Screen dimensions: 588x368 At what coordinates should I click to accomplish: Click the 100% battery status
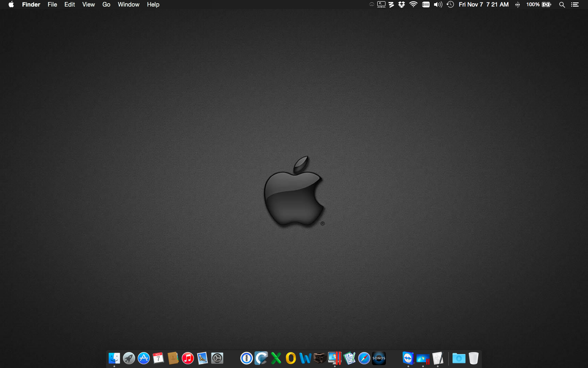(x=539, y=4)
